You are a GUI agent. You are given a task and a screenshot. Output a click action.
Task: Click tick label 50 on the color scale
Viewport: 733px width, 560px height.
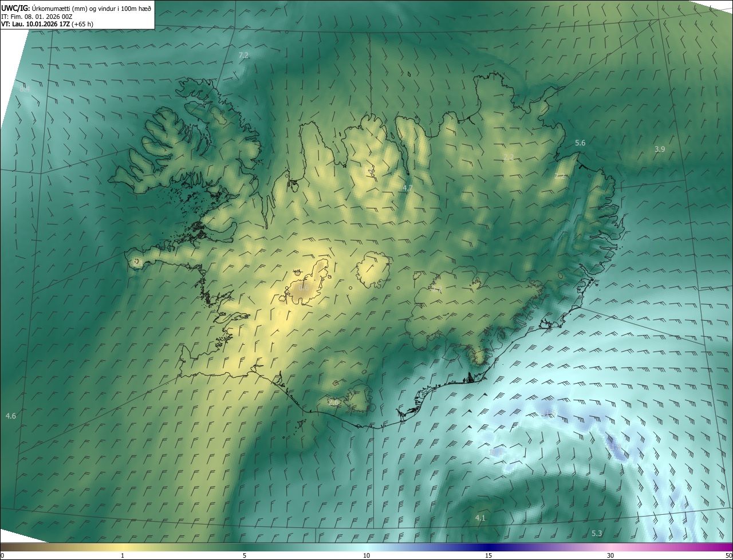coord(728,555)
